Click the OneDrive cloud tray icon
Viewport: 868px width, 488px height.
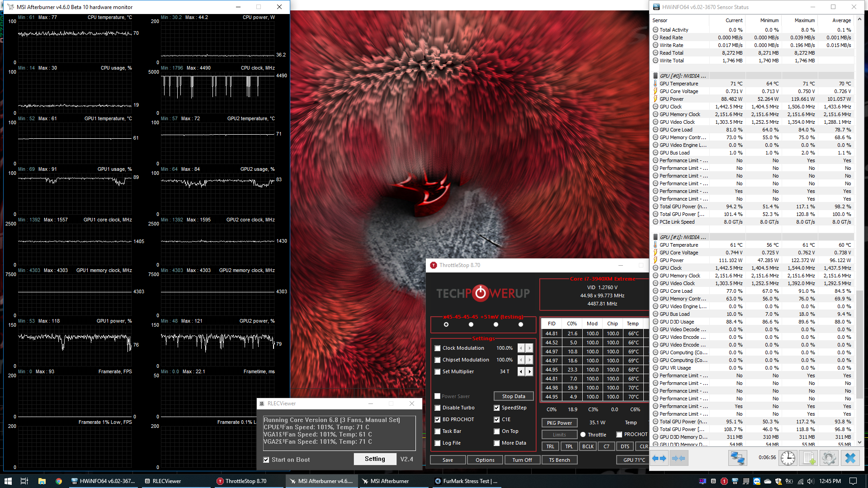[768, 481]
